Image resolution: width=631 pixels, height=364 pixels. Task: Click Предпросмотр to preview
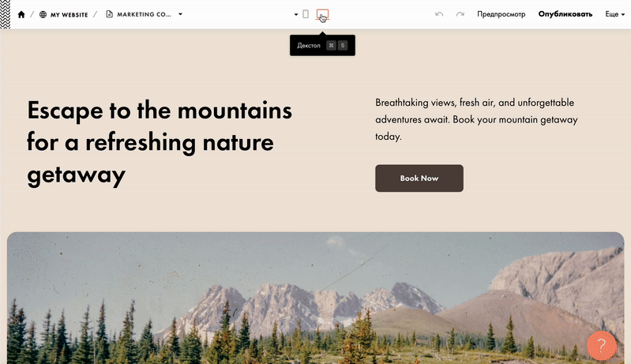point(501,14)
